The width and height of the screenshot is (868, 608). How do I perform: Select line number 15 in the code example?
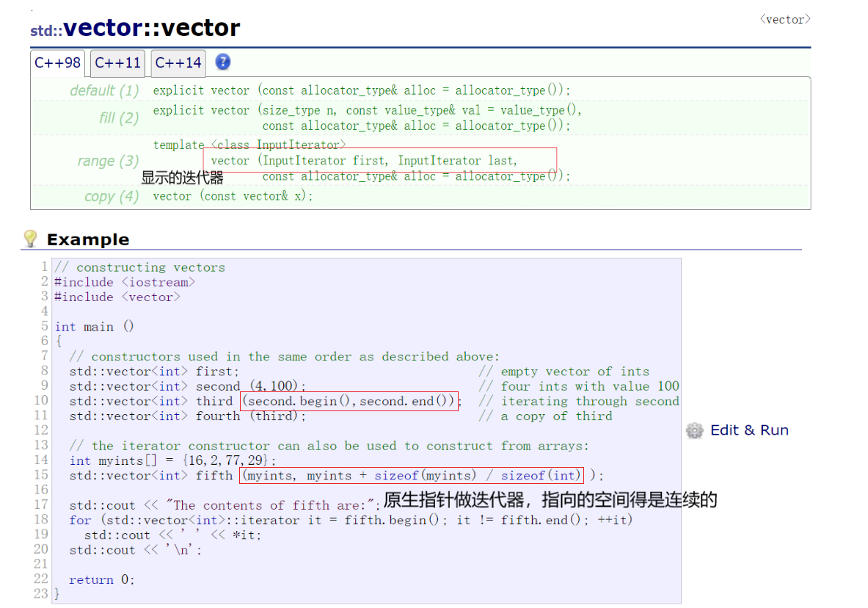pyautogui.click(x=40, y=475)
